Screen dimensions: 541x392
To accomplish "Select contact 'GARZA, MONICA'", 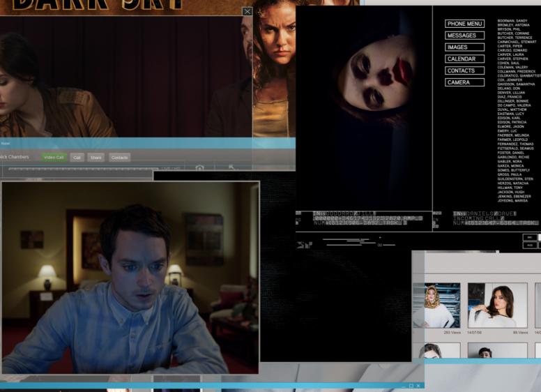I will click(510, 165).
